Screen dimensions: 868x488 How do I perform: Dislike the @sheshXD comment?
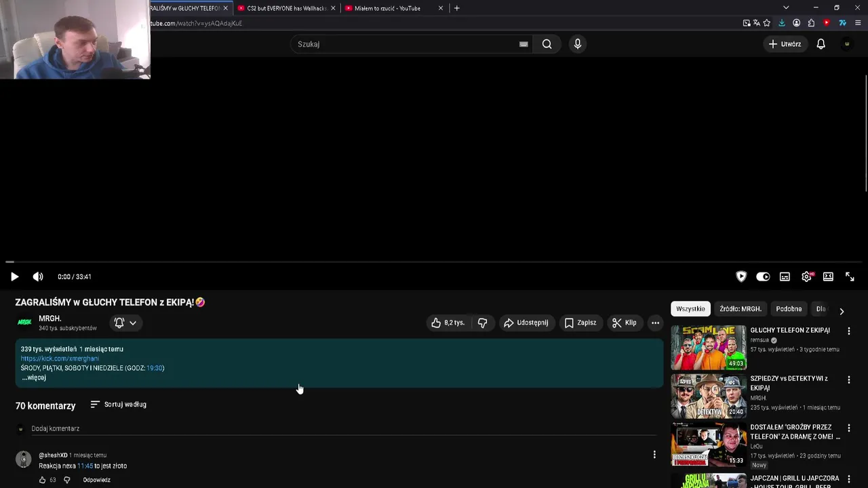66,480
